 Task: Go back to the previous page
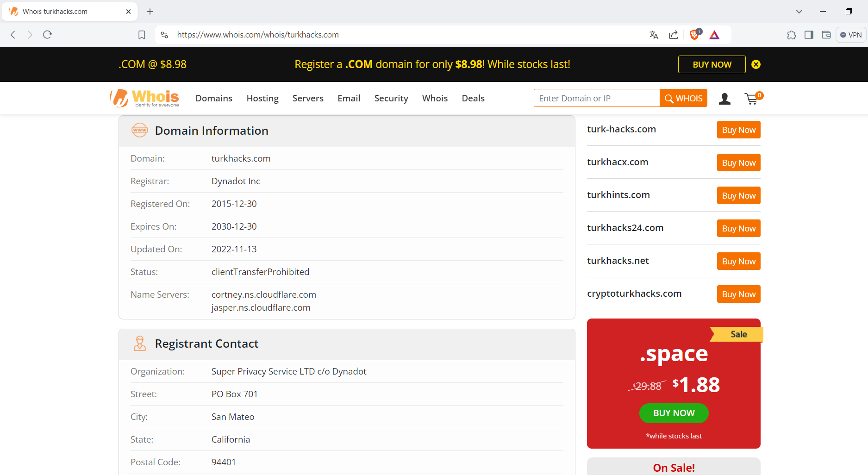[x=13, y=35]
